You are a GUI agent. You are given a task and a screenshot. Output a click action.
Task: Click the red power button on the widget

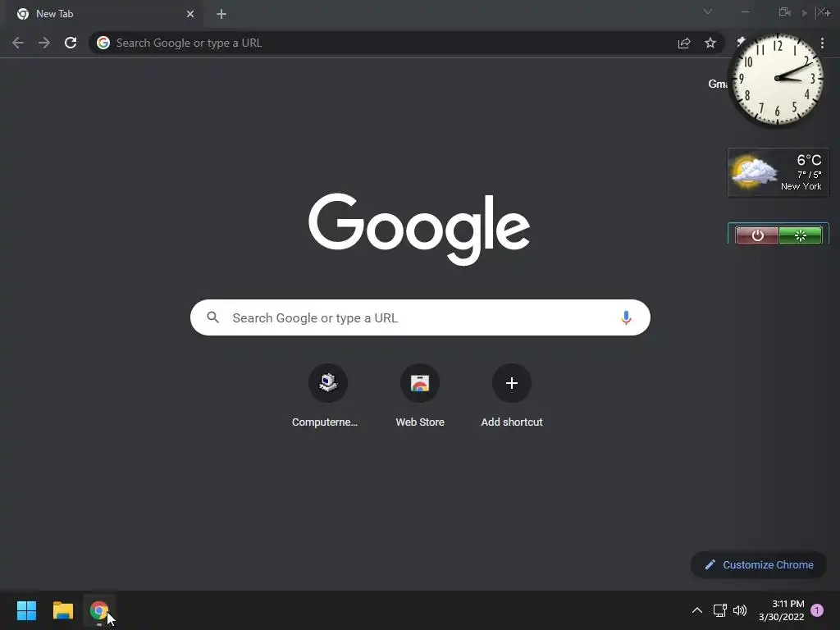coord(757,235)
